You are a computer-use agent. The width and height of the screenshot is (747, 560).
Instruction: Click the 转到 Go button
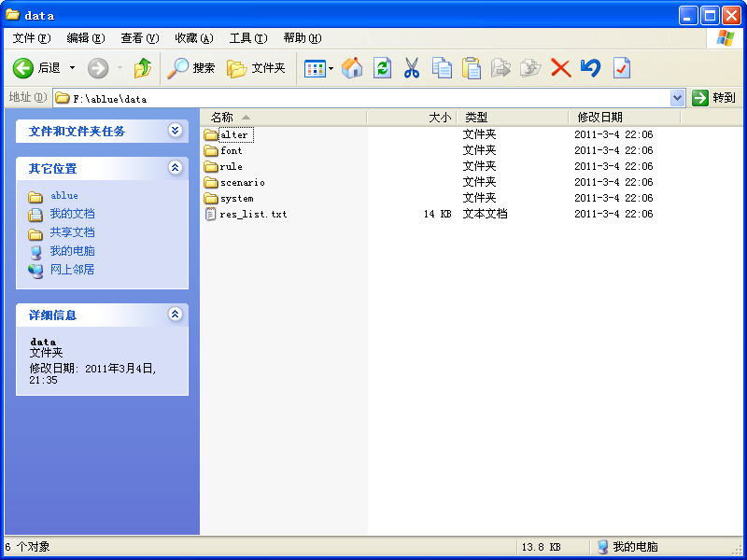point(714,98)
